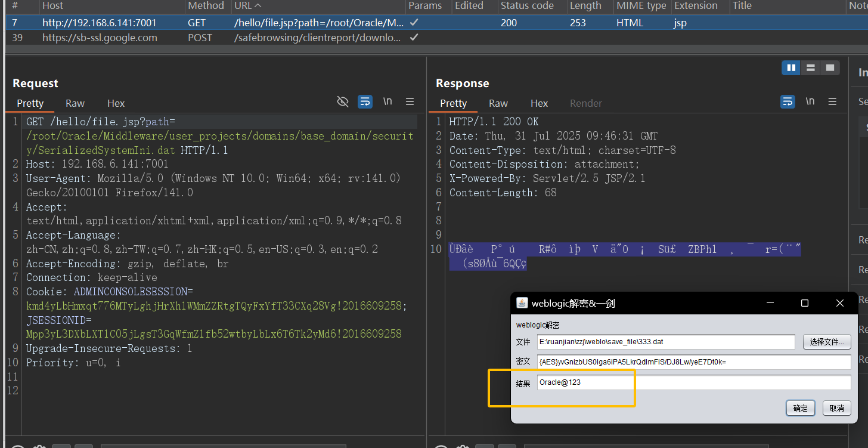Sort history by the MIME type column header
Screen dimensions: 868x448
point(641,6)
